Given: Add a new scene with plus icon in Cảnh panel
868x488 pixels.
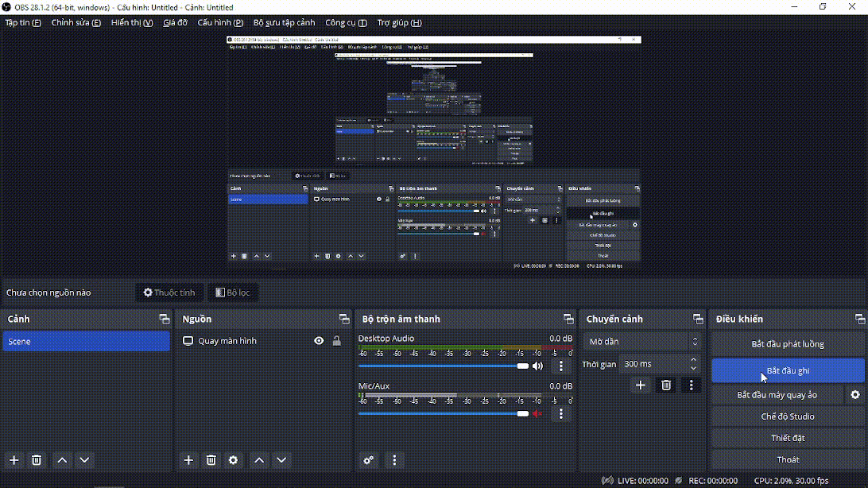Looking at the screenshot, I should (x=14, y=460).
